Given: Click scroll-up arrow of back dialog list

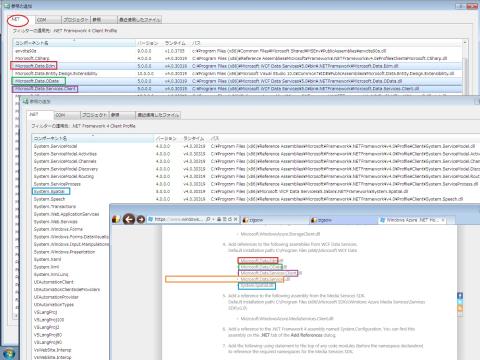Looking at the screenshot, I should click(x=465, y=43).
